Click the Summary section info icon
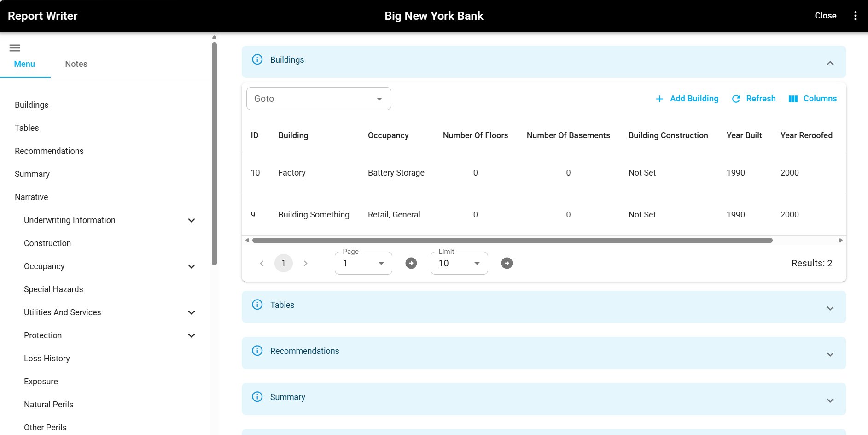This screenshot has height=435, width=868. pos(257,397)
